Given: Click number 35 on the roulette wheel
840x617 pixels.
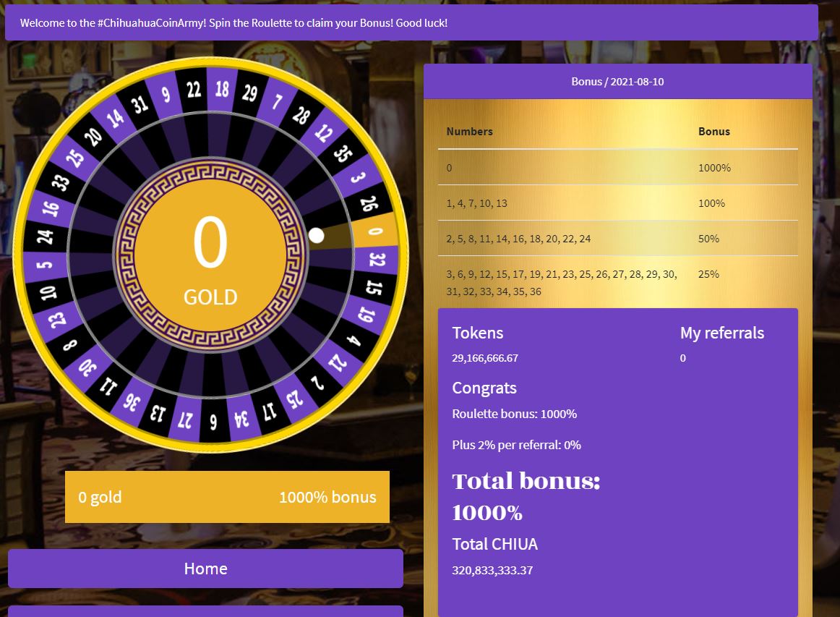Looking at the screenshot, I should (343, 154).
